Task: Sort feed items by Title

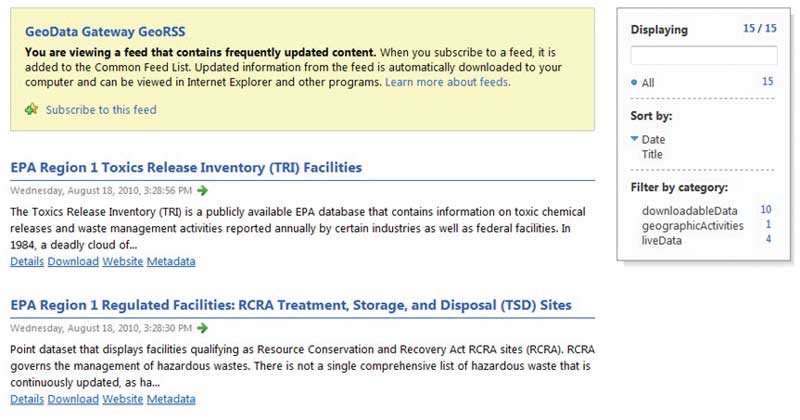Action: click(654, 155)
